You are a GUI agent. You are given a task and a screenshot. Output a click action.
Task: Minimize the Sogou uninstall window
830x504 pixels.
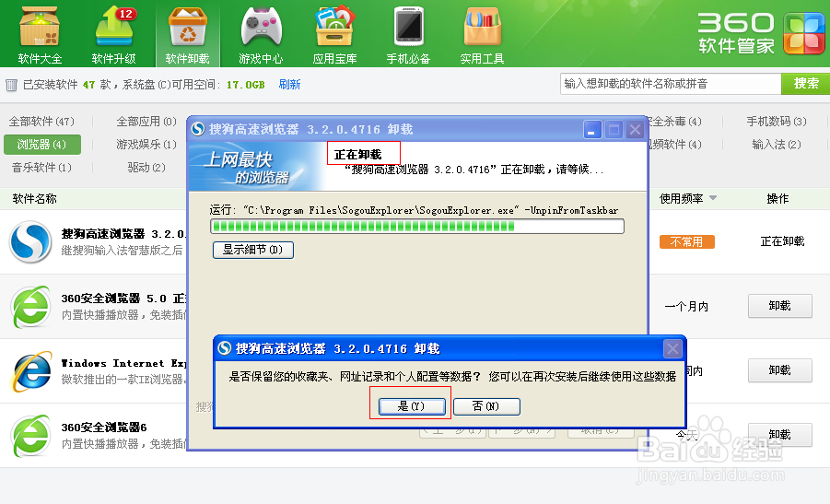click(591, 129)
